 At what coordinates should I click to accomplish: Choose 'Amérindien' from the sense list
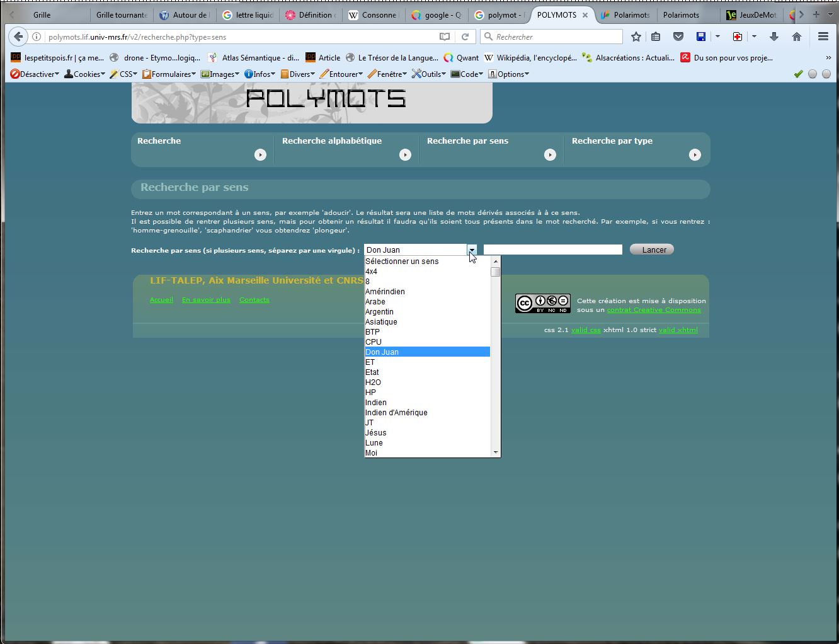coord(428,292)
